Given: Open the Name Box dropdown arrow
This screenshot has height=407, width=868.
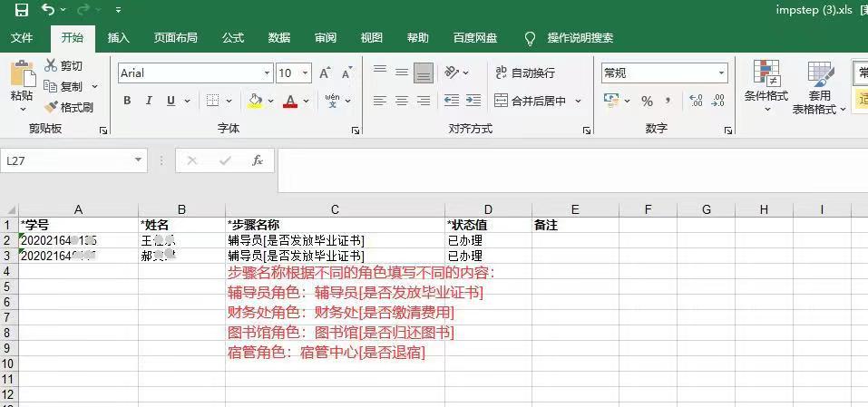Looking at the screenshot, I should (138, 160).
